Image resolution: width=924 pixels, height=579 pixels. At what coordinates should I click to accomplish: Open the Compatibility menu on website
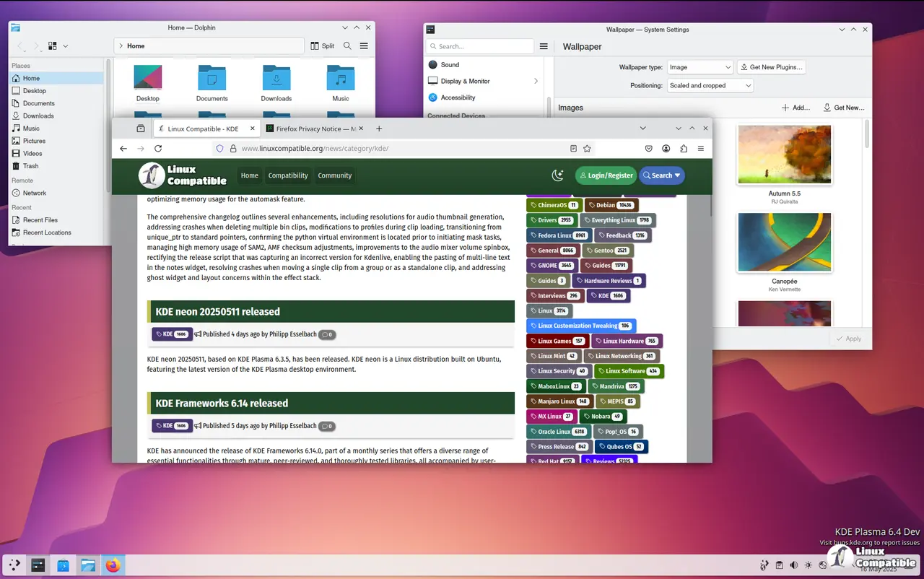(x=288, y=175)
